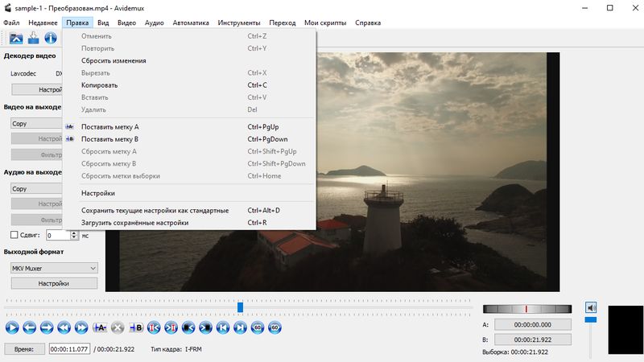Expand the video output Copy dropdown
Screen dimensions: 644x362
(35, 123)
